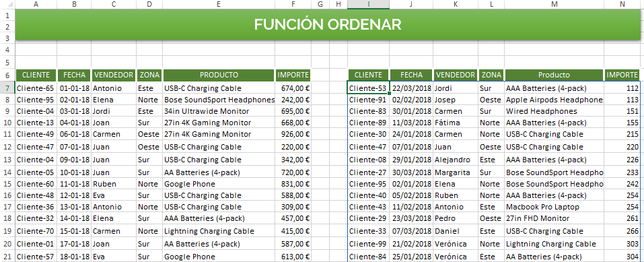Select column E header
Screen dimensions: 644x262
point(219,4)
